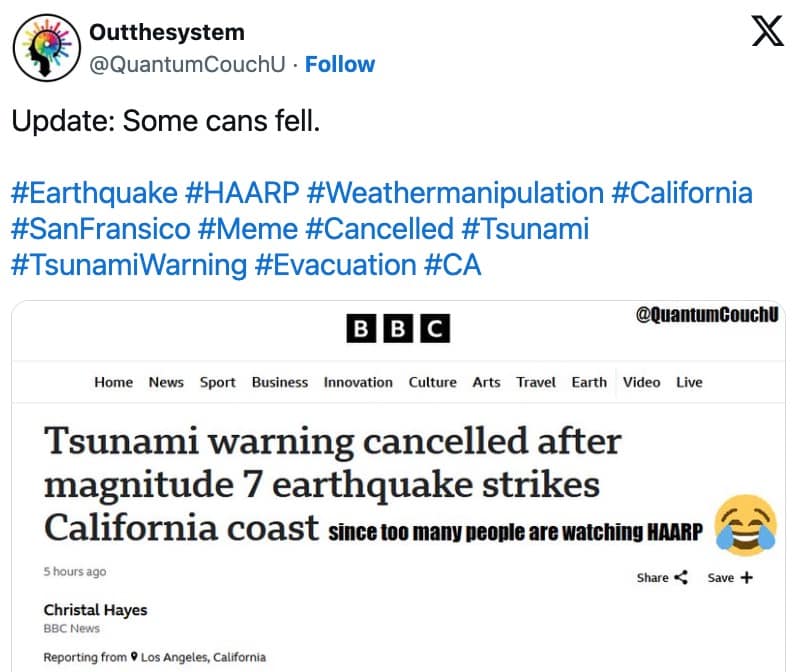Select the Sport navigation item

click(x=217, y=382)
